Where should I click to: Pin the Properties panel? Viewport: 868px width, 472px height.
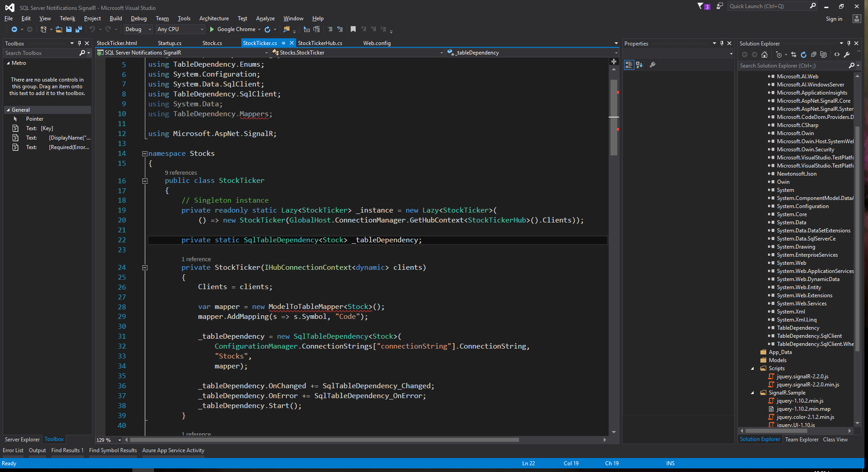click(722, 43)
